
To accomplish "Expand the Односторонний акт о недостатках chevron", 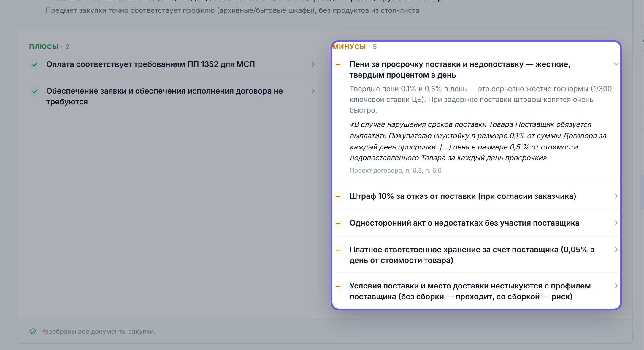I will [616, 223].
